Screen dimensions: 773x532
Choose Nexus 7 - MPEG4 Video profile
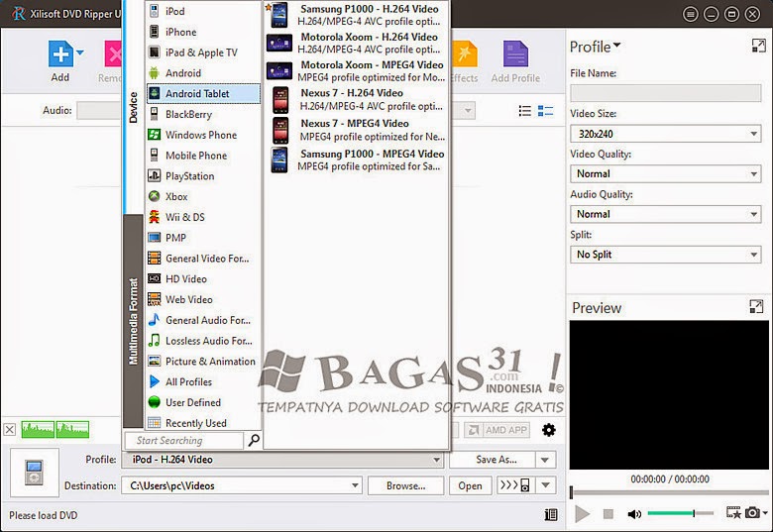pos(357,130)
